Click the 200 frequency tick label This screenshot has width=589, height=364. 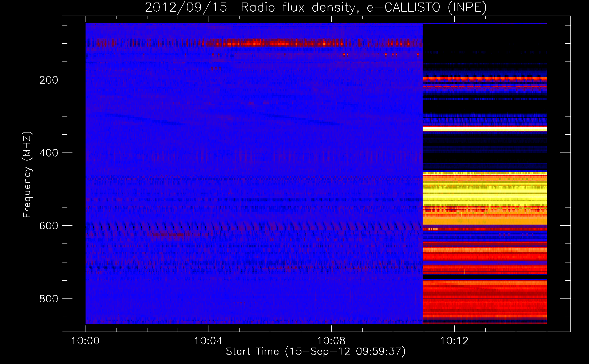click(x=49, y=80)
